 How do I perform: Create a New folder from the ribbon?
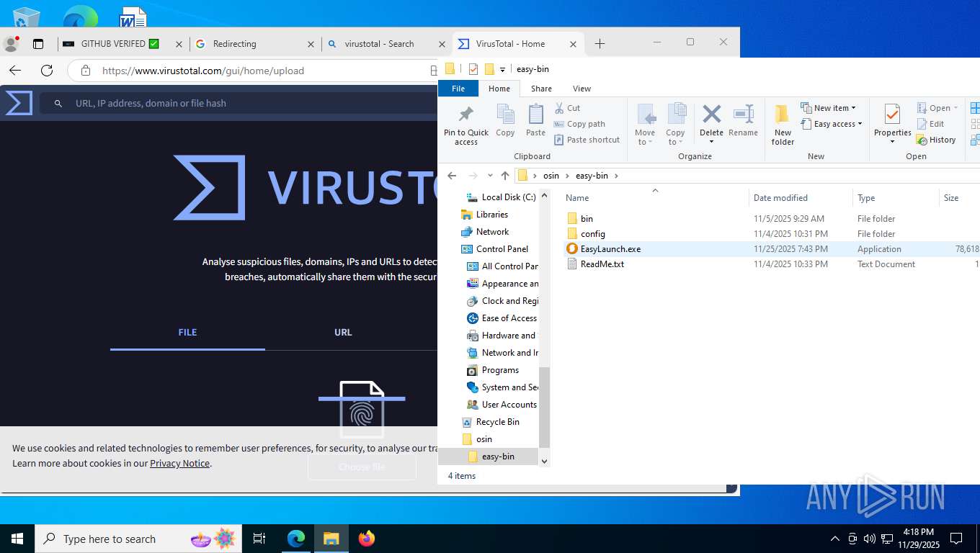coord(783,125)
